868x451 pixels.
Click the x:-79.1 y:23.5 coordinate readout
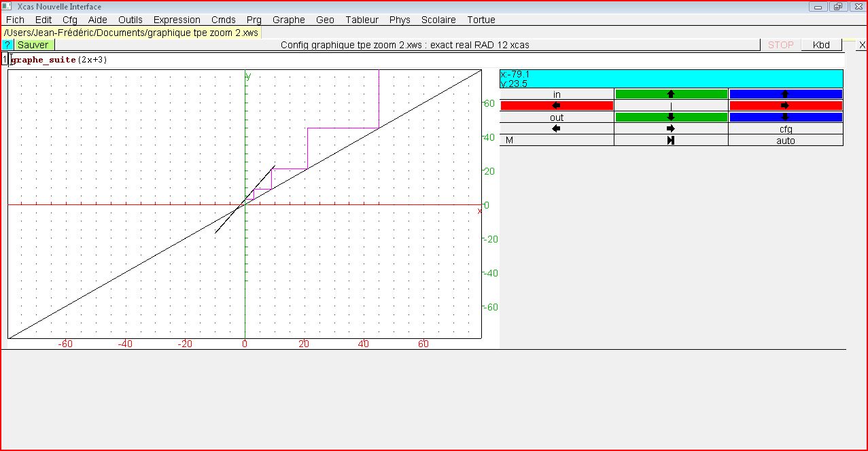click(671, 79)
